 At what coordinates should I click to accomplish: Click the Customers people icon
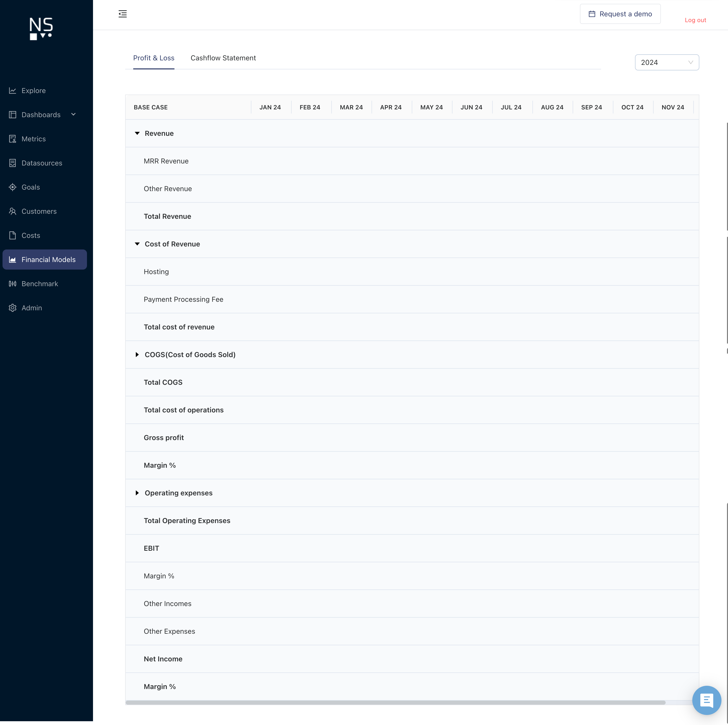point(12,211)
